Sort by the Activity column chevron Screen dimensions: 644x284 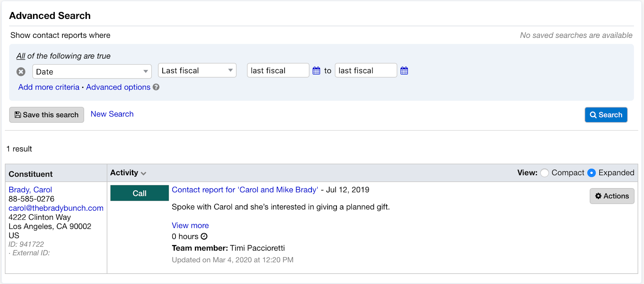tap(144, 173)
